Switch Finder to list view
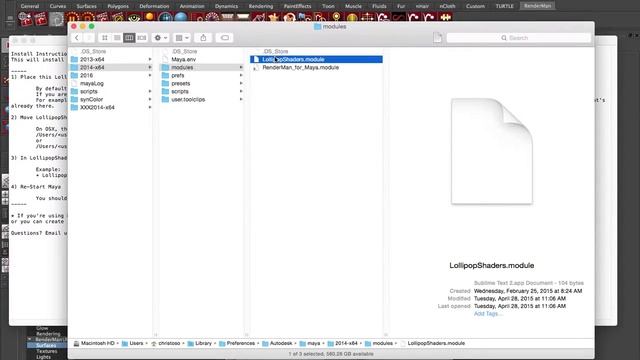 pos(117,38)
